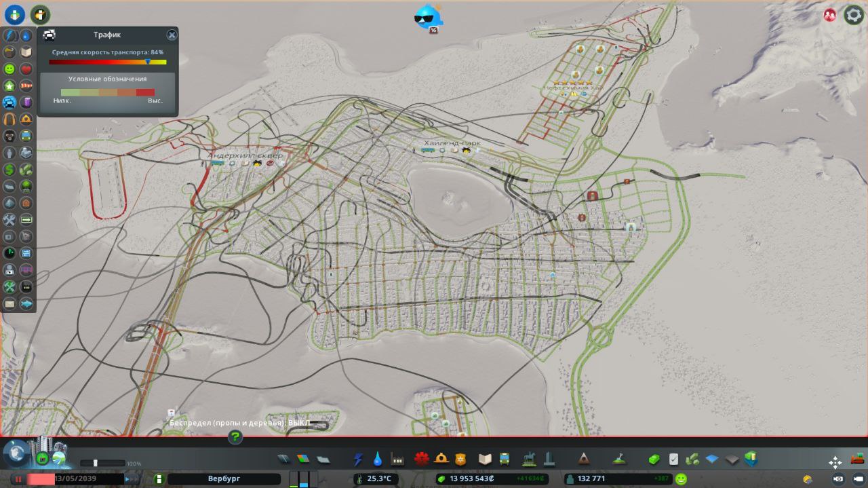Viewport: 868px width, 488px height.
Task: Open the Water and sewage build menu
Action: pyautogui.click(x=378, y=459)
